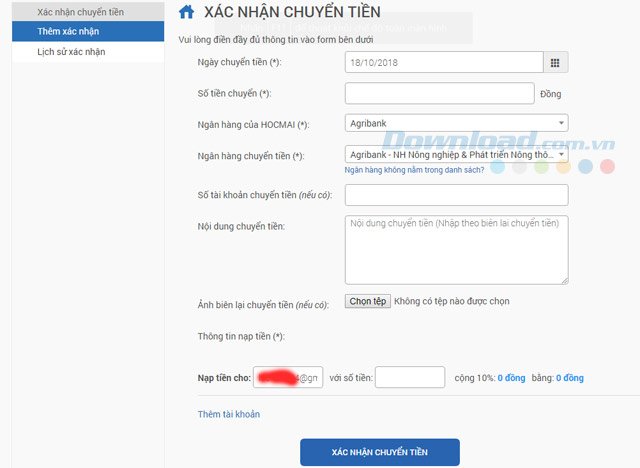Screen dimensions: 640x468
Task: Click the Ngày chuyển tiền date field
Action: pos(444,62)
